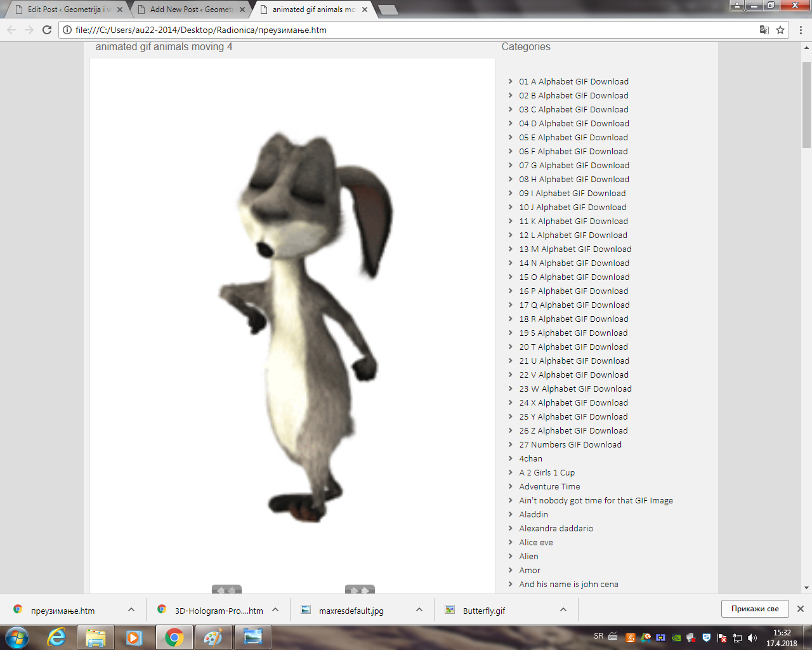Open 27 Numbers GIF Download category
The height and width of the screenshot is (650, 812).
(x=570, y=444)
